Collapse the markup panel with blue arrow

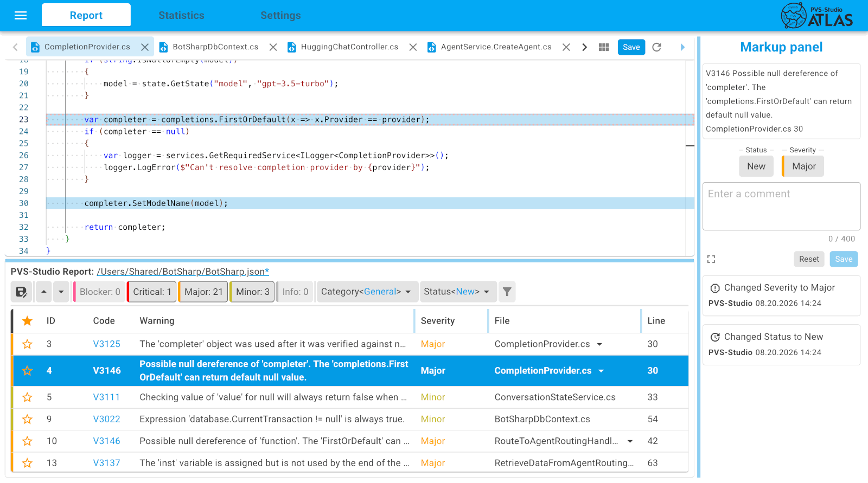(x=682, y=47)
